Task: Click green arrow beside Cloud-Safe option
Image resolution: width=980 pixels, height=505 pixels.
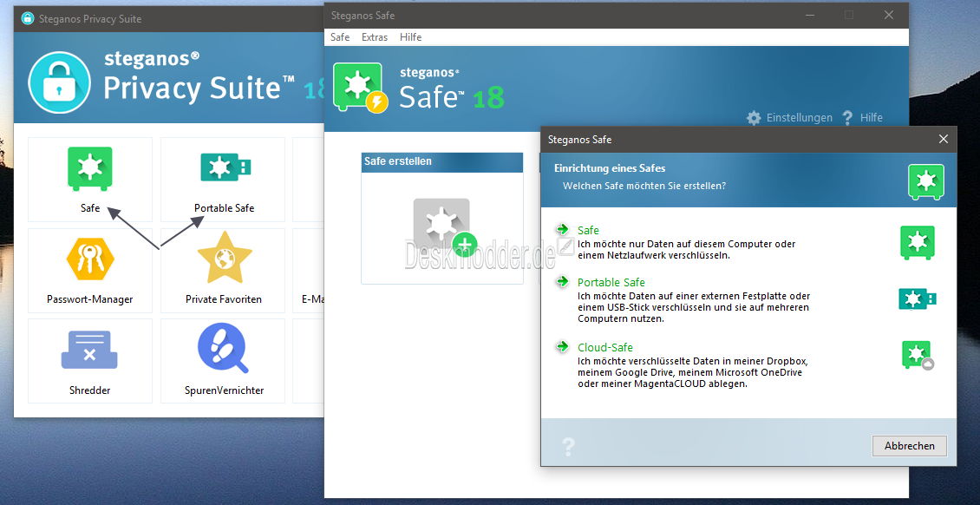Action: [x=563, y=346]
